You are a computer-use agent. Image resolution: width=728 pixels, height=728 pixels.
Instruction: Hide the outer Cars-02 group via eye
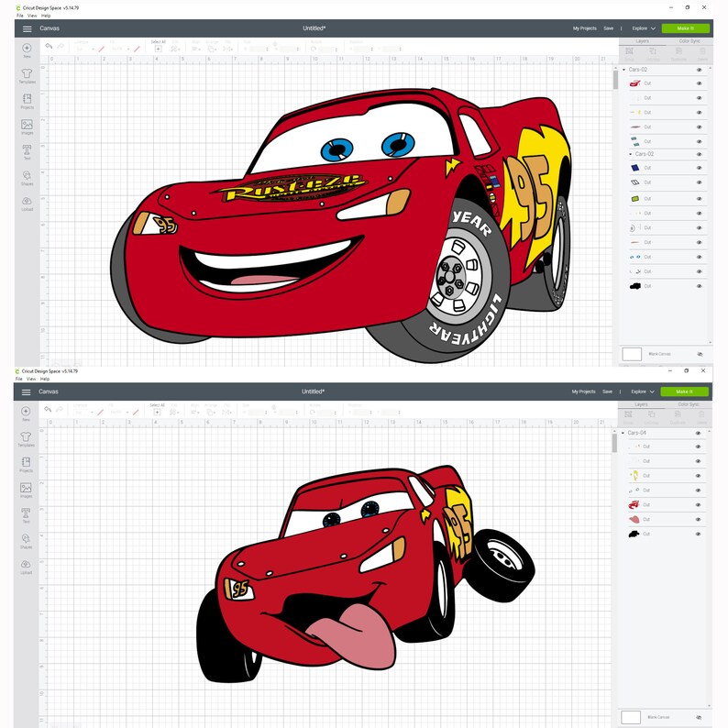(x=699, y=70)
